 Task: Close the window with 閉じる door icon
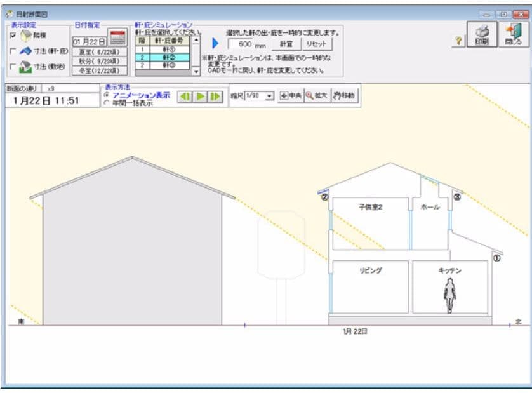(x=512, y=34)
